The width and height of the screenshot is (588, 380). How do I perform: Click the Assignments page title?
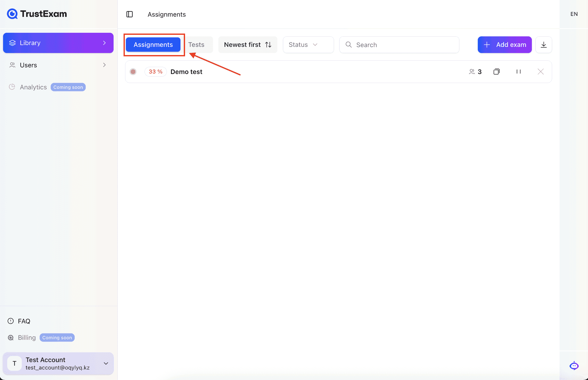(167, 14)
